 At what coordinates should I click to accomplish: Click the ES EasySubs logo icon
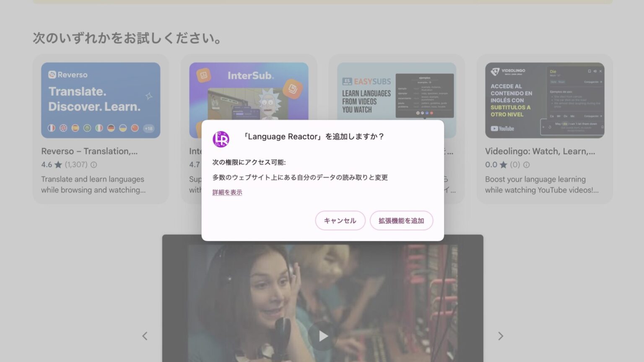tap(347, 81)
